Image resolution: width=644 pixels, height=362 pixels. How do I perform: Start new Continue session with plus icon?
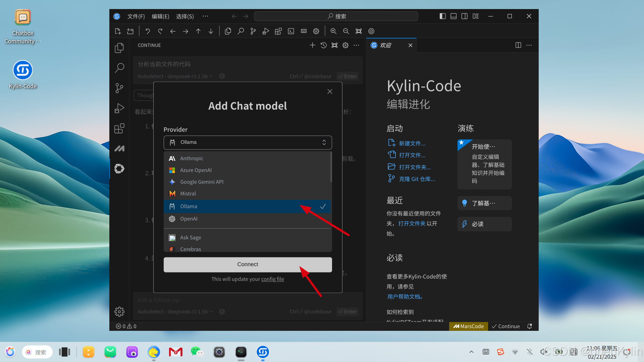[312, 45]
